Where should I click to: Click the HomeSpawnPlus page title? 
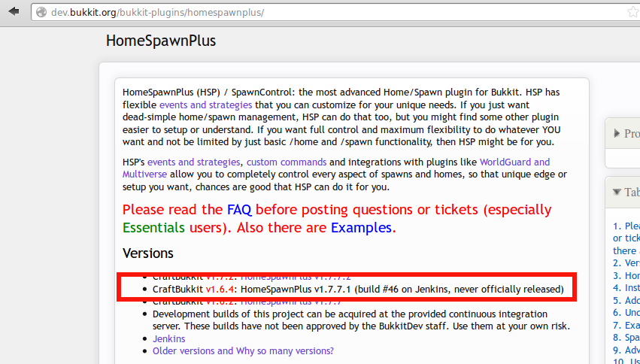pos(161,41)
